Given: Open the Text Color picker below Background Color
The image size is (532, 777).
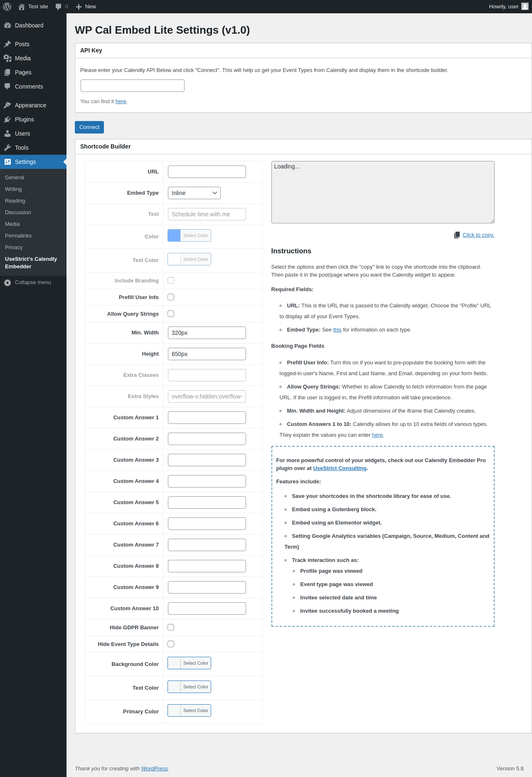Looking at the screenshot, I should 189,687.
